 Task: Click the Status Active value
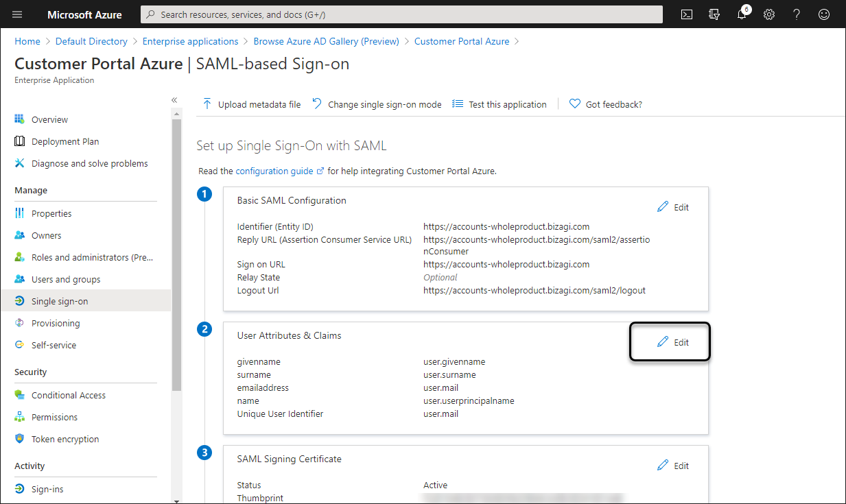[435, 485]
